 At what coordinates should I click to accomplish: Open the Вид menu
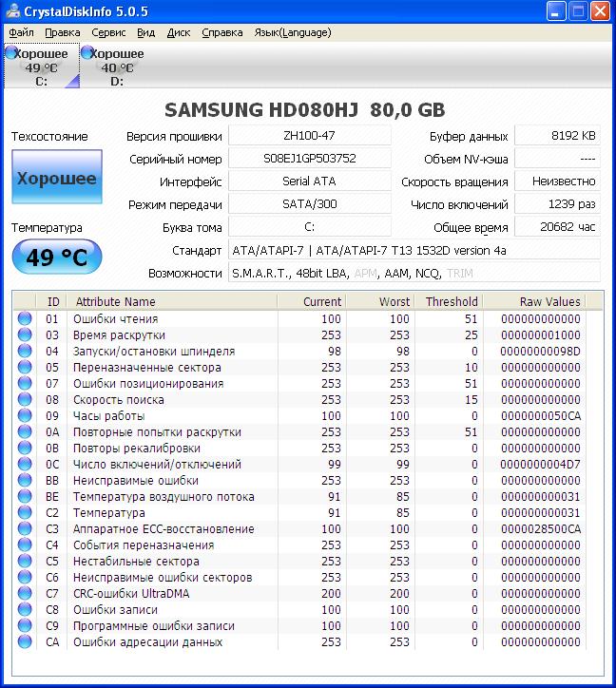(x=145, y=32)
